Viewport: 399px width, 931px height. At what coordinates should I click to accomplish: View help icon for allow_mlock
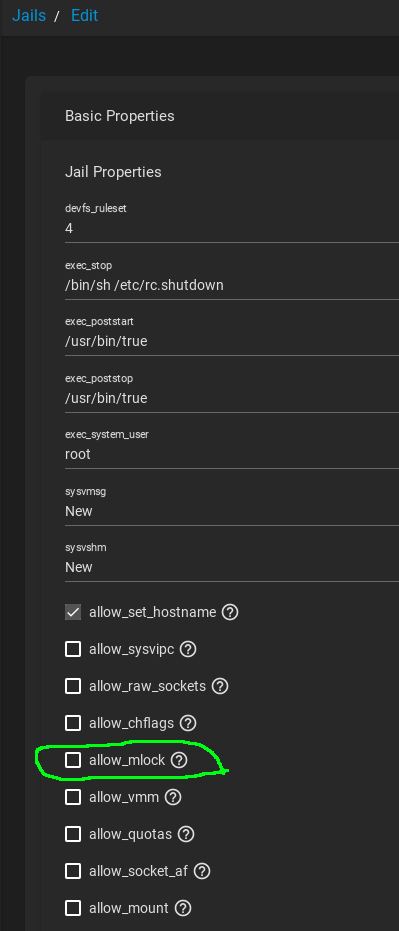coord(179,760)
